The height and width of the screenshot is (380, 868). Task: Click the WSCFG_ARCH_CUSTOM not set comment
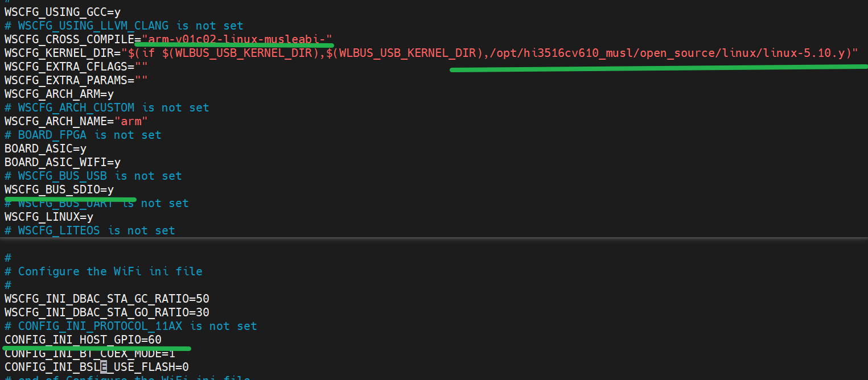coord(107,108)
